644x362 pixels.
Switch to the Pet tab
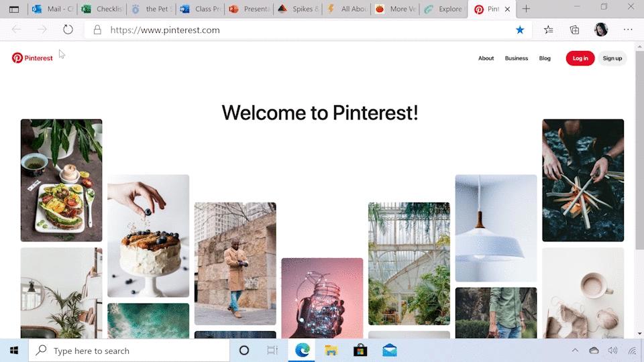(x=151, y=9)
